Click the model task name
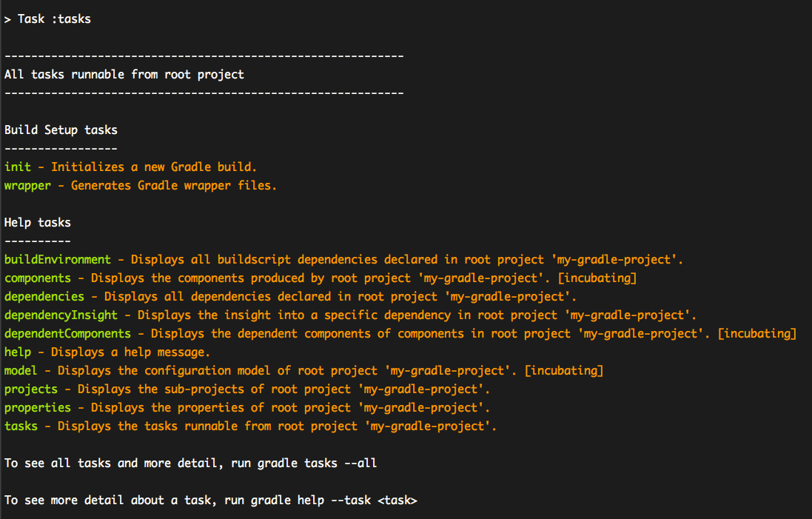 (x=19, y=370)
